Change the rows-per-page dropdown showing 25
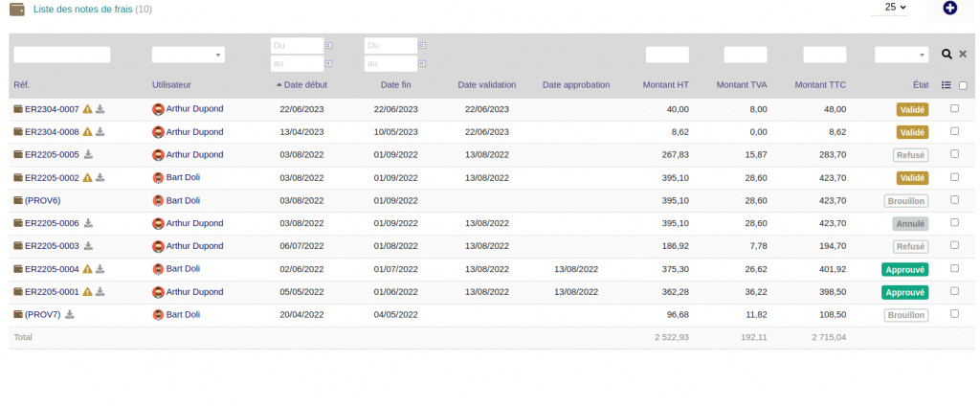Viewport: 980px width, 407px height. [x=896, y=8]
